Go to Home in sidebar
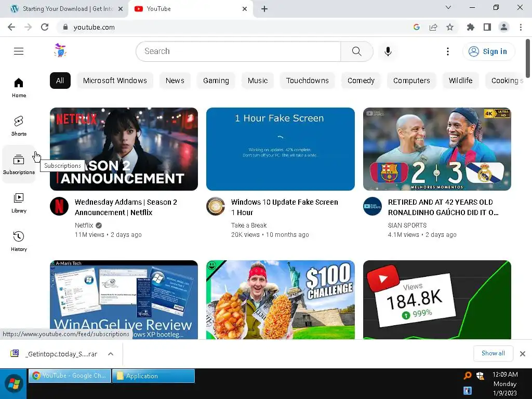 [x=19, y=88]
